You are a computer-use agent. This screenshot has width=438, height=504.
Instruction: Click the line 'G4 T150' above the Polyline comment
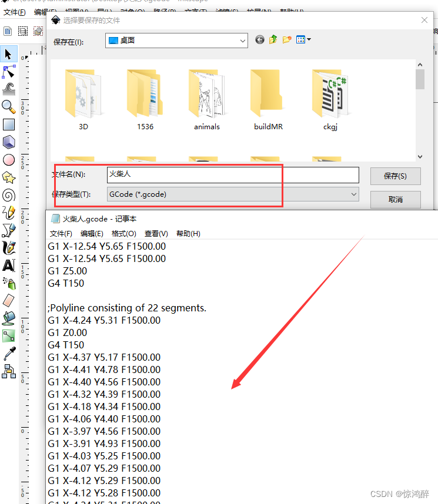pos(66,283)
